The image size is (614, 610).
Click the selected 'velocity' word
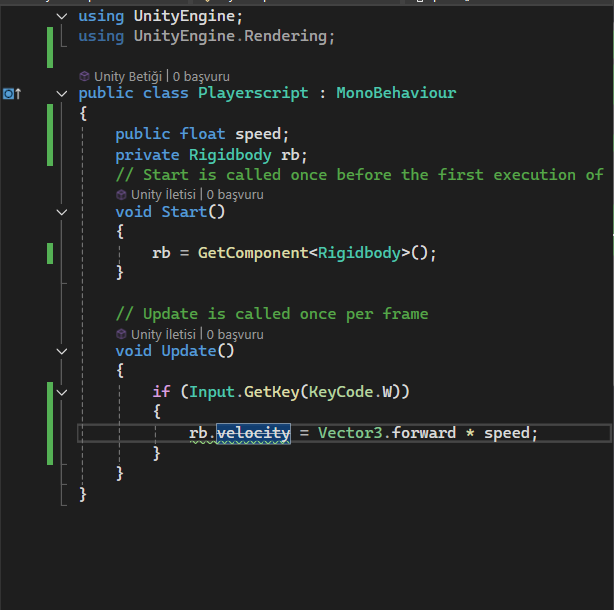pos(253,433)
